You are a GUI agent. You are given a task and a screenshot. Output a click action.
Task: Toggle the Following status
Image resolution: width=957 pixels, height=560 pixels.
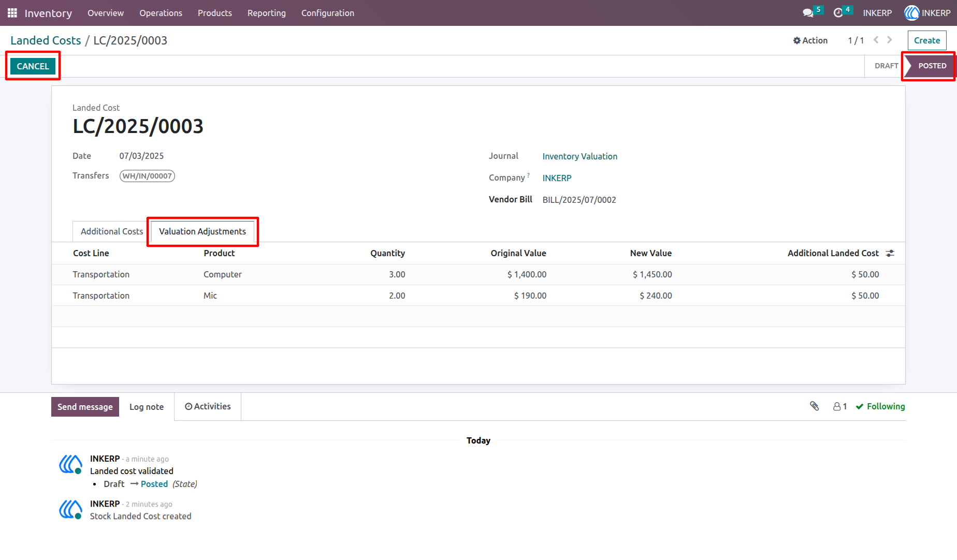click(880, 407)
